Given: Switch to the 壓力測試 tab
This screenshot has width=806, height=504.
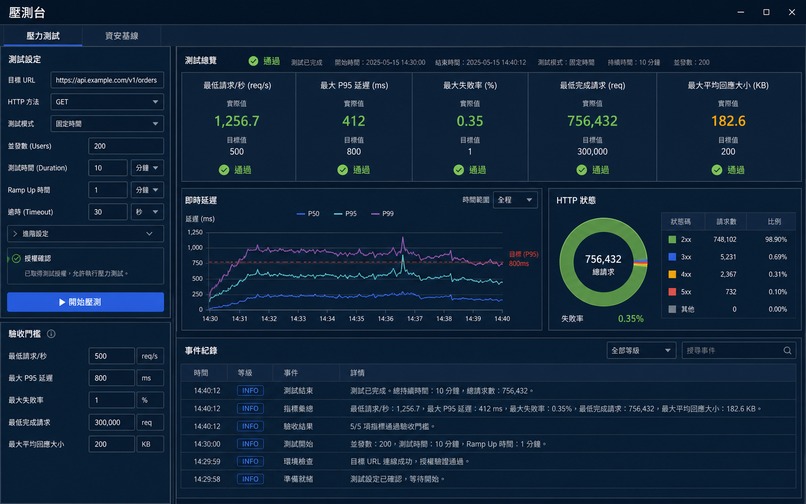Looking at the screenshot, I should pos(43,36).
